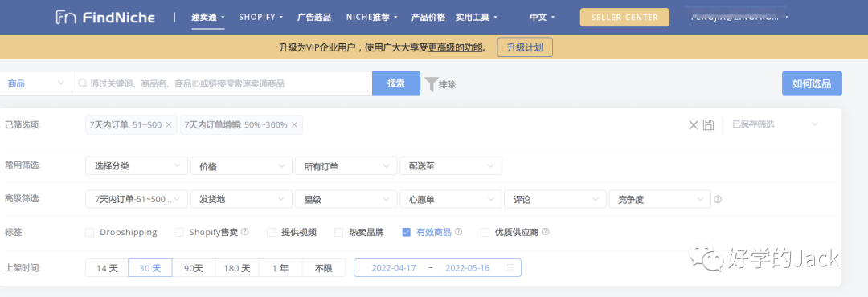Enable the 优质供应商 checkbox
This screenshot has height=297, width=868.
(x=485, y=232)
